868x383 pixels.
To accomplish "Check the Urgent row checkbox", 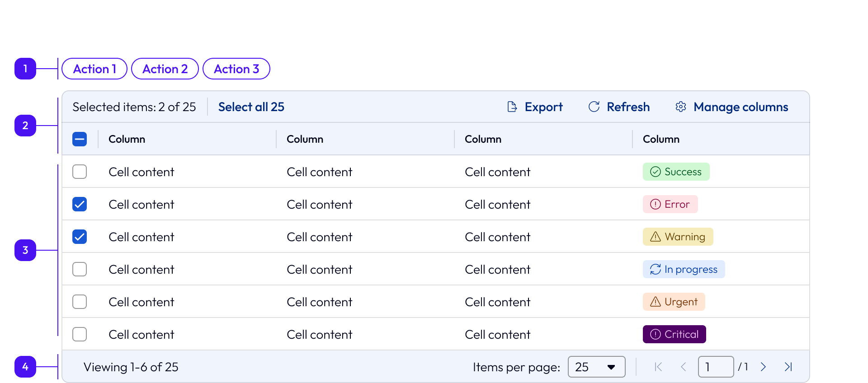I will click(80, 302).
